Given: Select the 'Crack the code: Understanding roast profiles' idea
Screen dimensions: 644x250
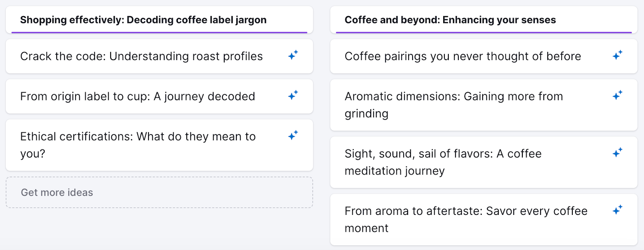Looking at the screenshot, I should [142, 56].
